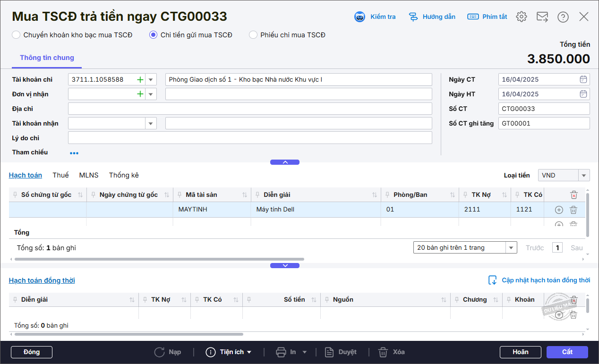Image resolution: width=599 pixels, height=364 pixels.
Task: Select Phiếu chi mua TSCĐ option
Action: 253,35
